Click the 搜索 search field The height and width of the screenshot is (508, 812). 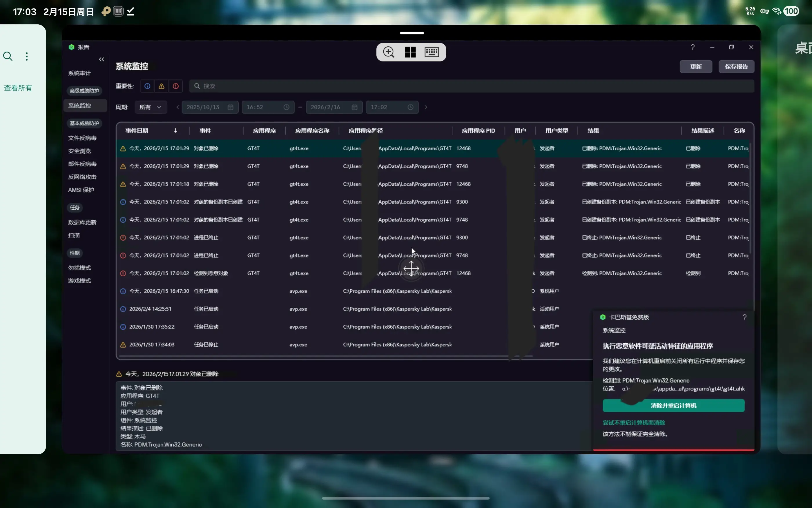(470, 86)
